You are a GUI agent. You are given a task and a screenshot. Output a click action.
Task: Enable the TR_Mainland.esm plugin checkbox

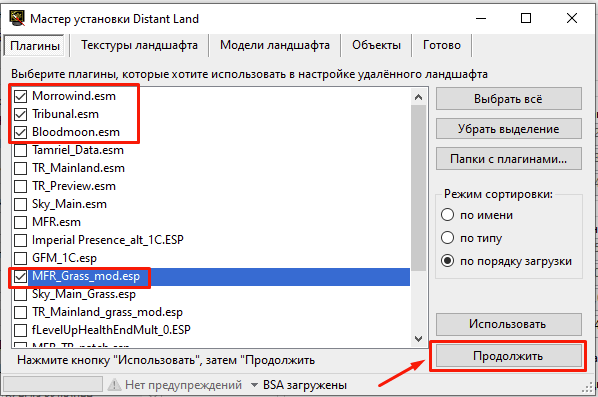click(20, 168)
